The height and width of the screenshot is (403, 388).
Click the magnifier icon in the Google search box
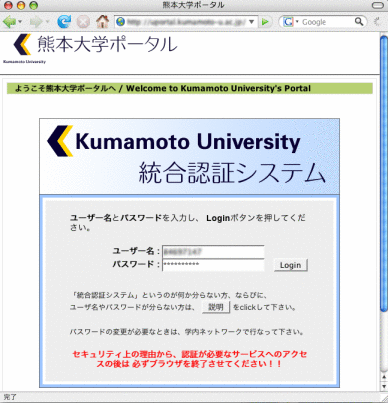coord(359,22)
